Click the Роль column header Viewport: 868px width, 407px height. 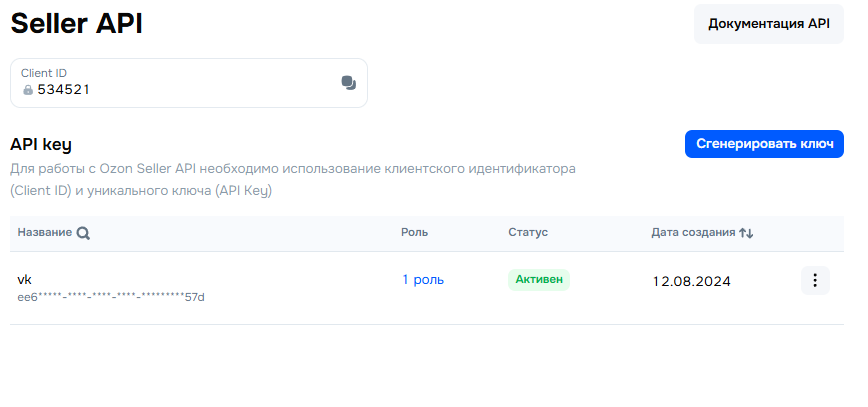pos(414,232)
